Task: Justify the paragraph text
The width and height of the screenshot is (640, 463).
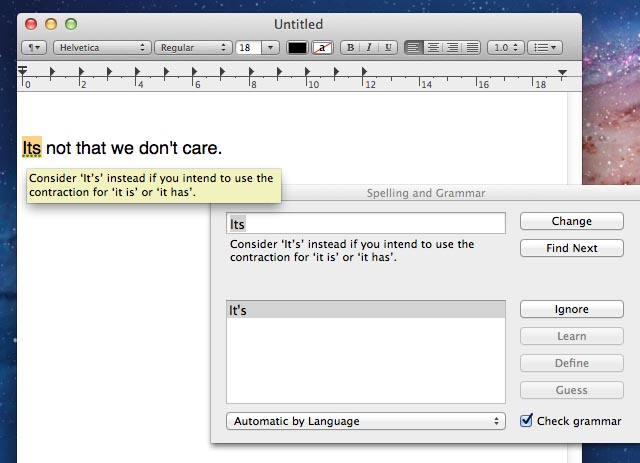Action: tap(471, 47)
